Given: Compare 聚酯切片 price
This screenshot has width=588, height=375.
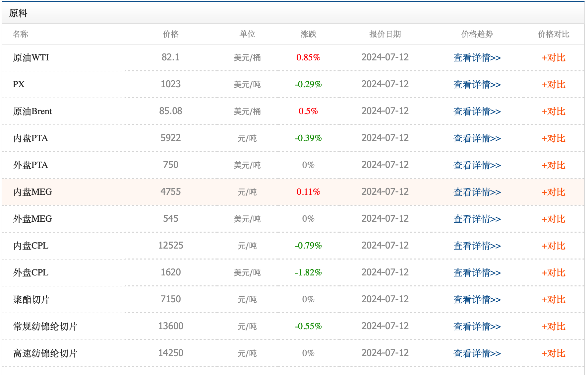Looking at the screenshot, I should [553, 300].
